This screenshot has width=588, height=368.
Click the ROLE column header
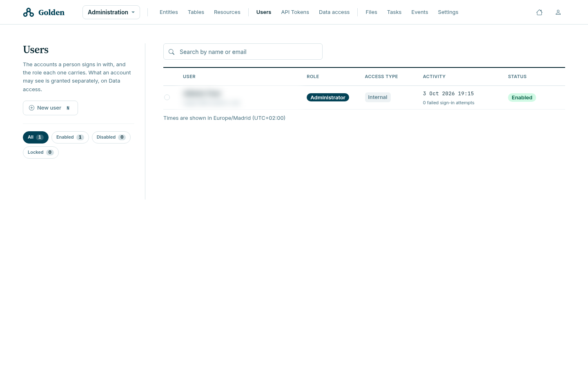313,76
